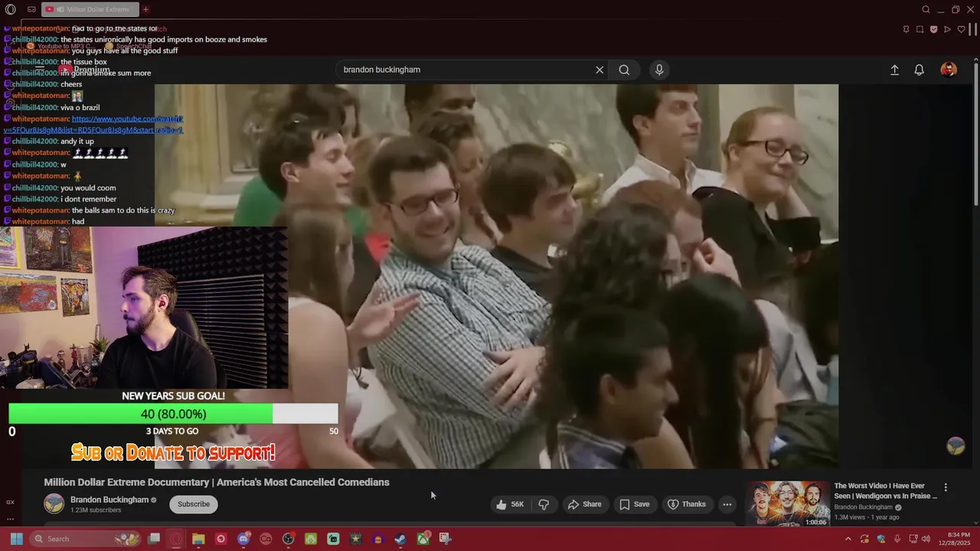Open the YouTube account avatar menu
Viewport: 980px width, 551px height.
[949, 70]
